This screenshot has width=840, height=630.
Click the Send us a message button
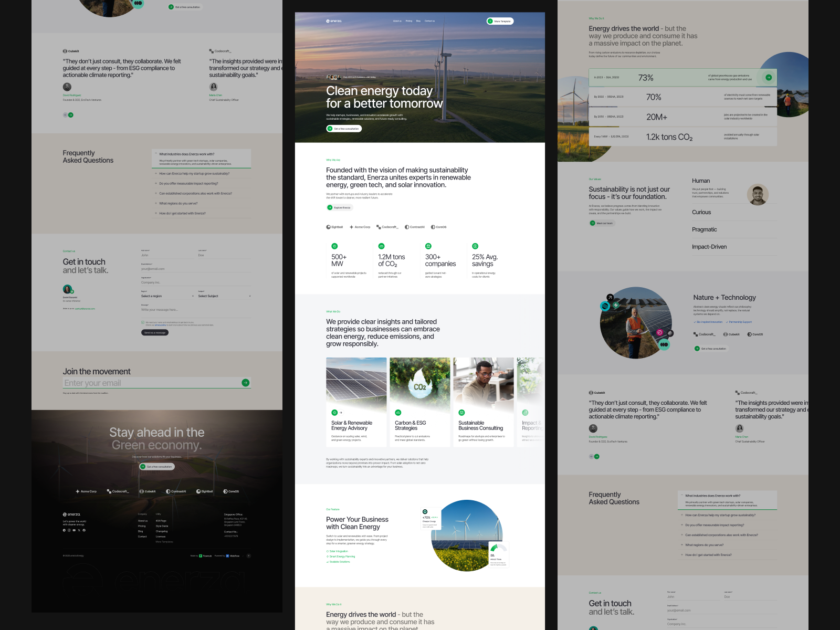click(x=154, y=332)
